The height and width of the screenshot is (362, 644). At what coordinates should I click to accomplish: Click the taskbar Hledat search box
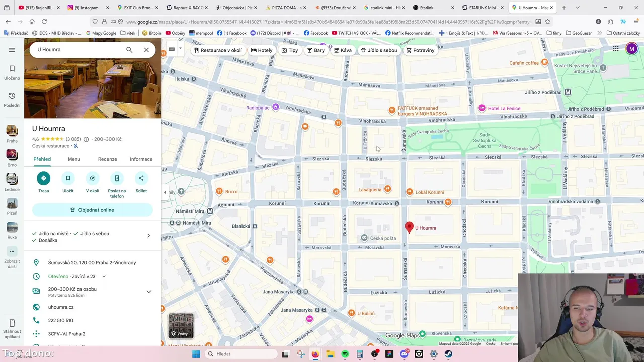tap(242, 354)
